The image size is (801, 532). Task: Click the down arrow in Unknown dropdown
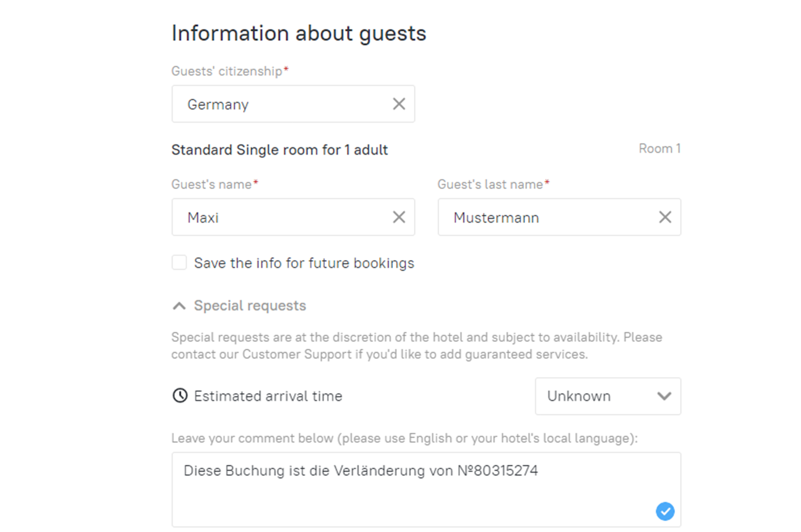[x=664, y=396]
